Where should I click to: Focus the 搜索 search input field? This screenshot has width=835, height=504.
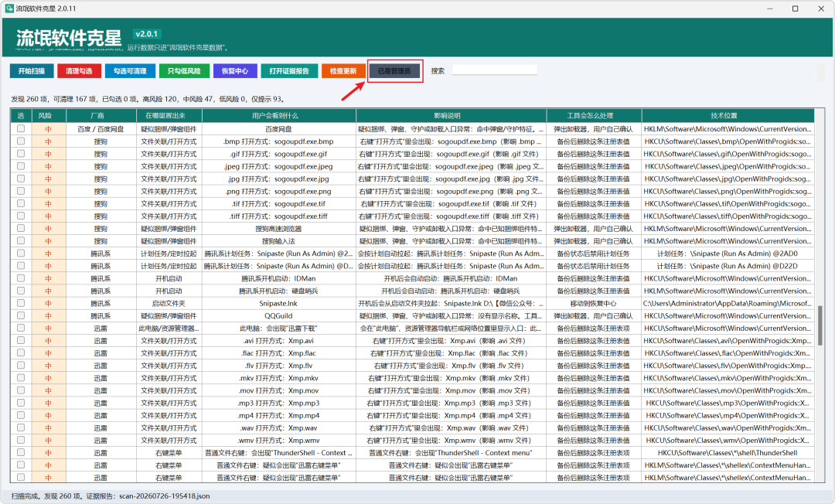click(494, 70)
